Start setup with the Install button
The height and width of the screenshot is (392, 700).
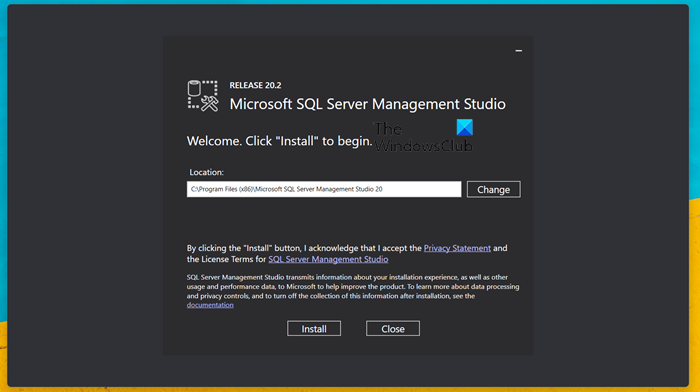tap(314, 329)
